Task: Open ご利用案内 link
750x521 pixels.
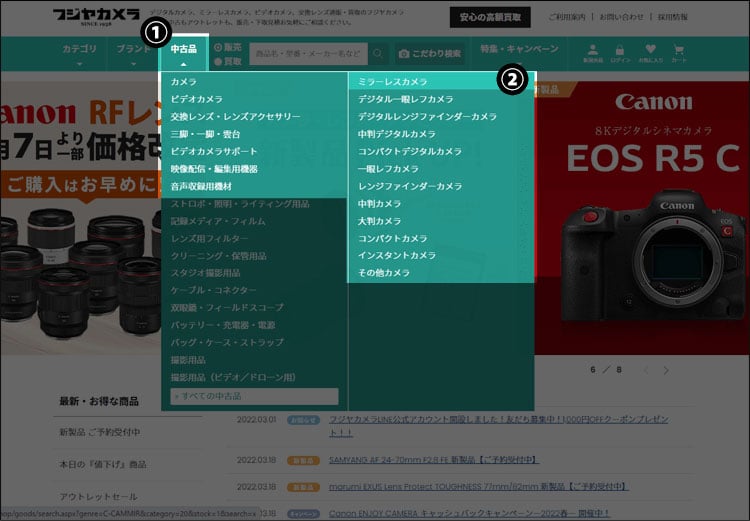Action: coord(567,17)
